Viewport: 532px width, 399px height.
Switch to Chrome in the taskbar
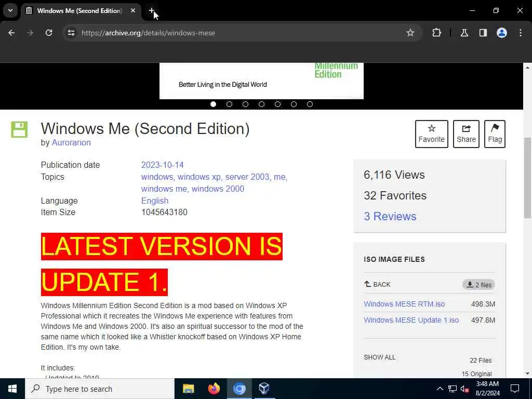pyautogui.click(x=239, y=389)
